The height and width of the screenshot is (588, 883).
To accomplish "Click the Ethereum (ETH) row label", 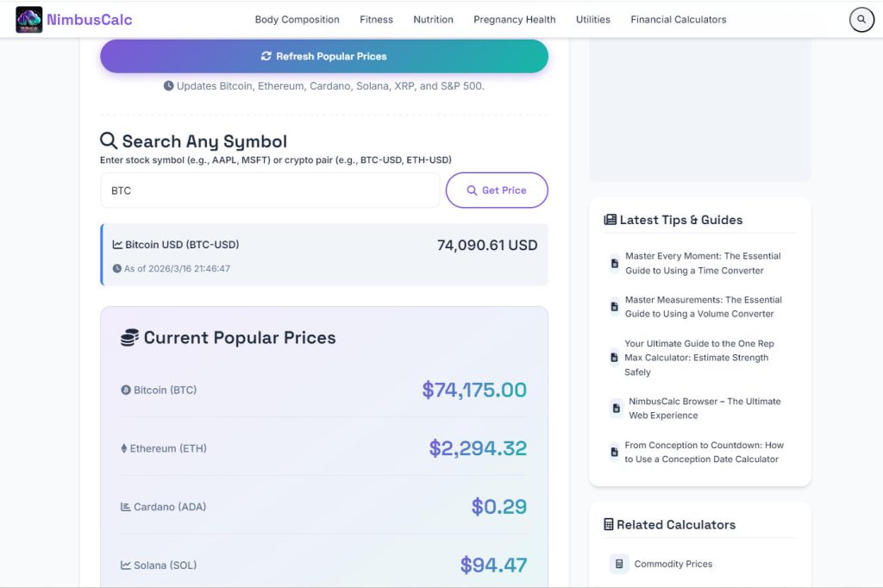I will click(168, 448).
